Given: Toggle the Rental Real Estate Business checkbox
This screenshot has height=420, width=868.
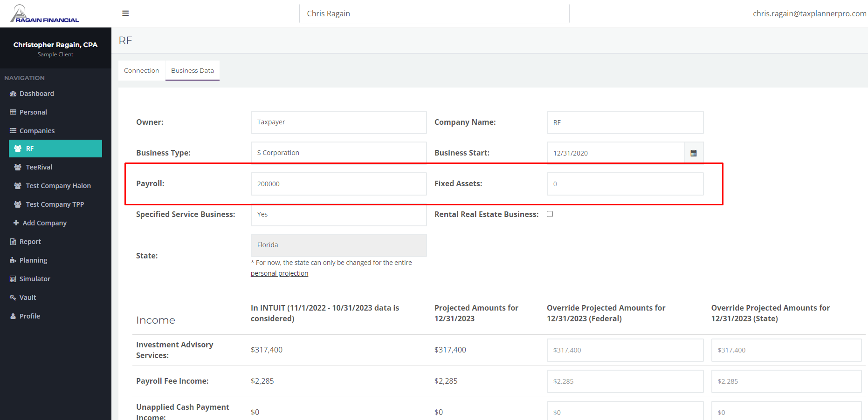Looking at the screenshot, I should pyautogui.click(x=550, y=214).
